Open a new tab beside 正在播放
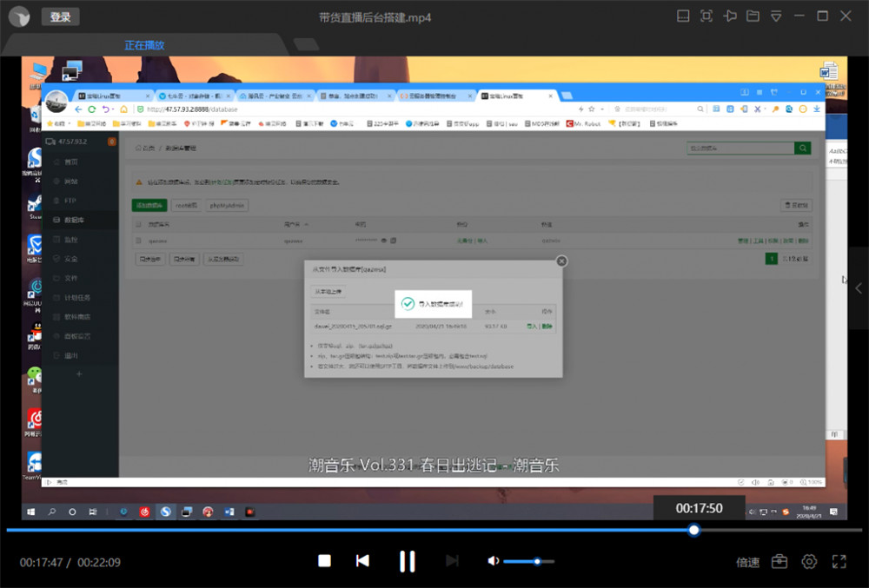Image resolution: width=869 pixels, height=588 pixels. click(x=305, y=44)
